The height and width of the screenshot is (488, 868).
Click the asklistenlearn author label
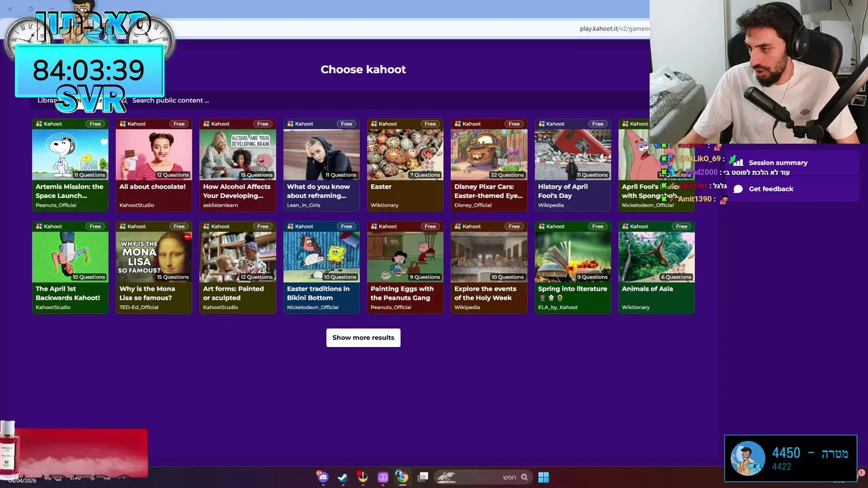(x=220, y=205)
